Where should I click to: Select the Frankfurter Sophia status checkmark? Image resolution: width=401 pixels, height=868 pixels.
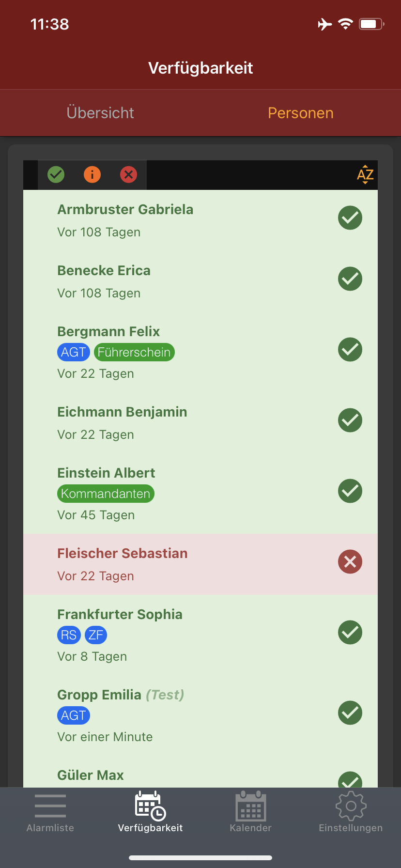click(x=350, y=632)
